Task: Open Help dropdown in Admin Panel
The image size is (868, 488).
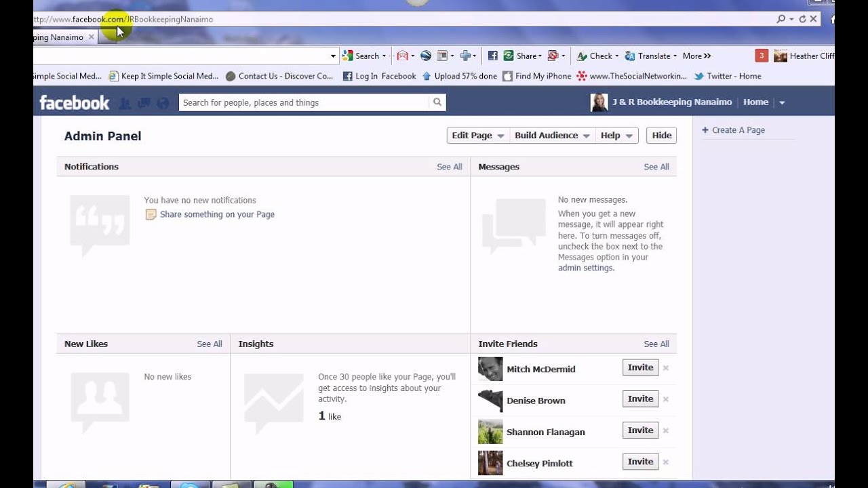Action: [x=616, y=136]
